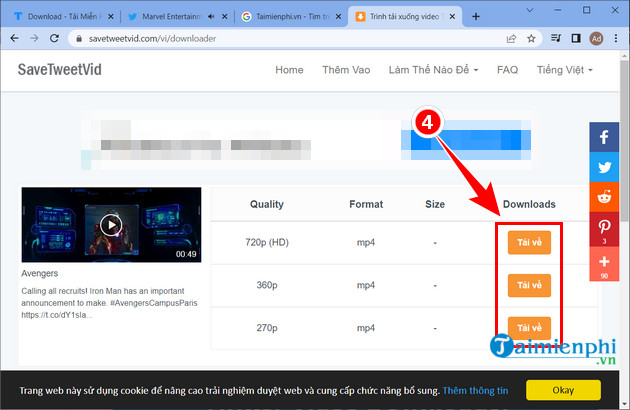Viewport: 630px width, 410px height.
Task: Reload the page with the refresh icon
Action: click(x=54, y=38)
